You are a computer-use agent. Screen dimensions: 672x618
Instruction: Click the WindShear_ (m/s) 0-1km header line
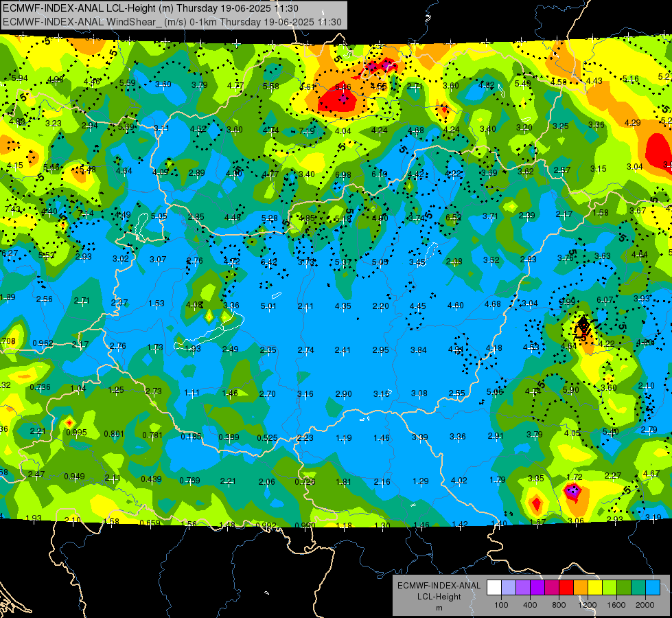click(x=172, y=22)
